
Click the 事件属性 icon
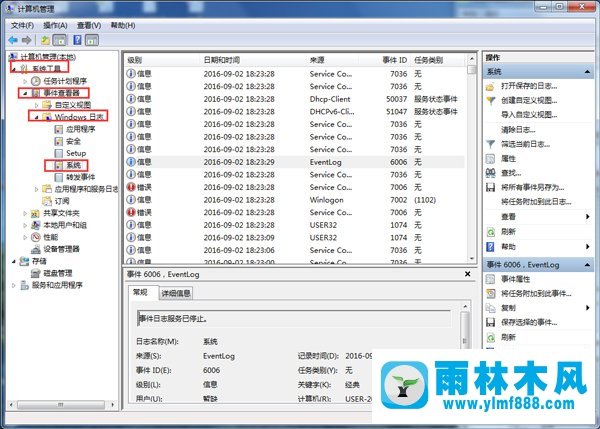coord(491,279)
